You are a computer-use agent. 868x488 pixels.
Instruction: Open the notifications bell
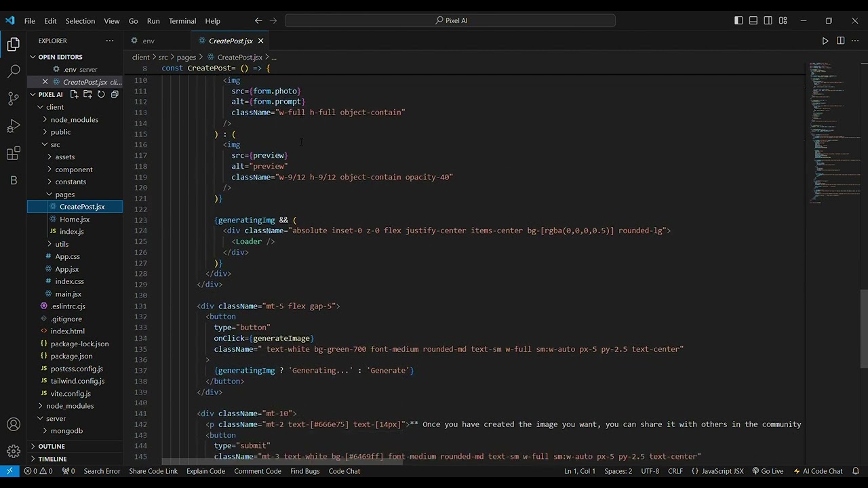pyautogui.click(x=856, y=471)
